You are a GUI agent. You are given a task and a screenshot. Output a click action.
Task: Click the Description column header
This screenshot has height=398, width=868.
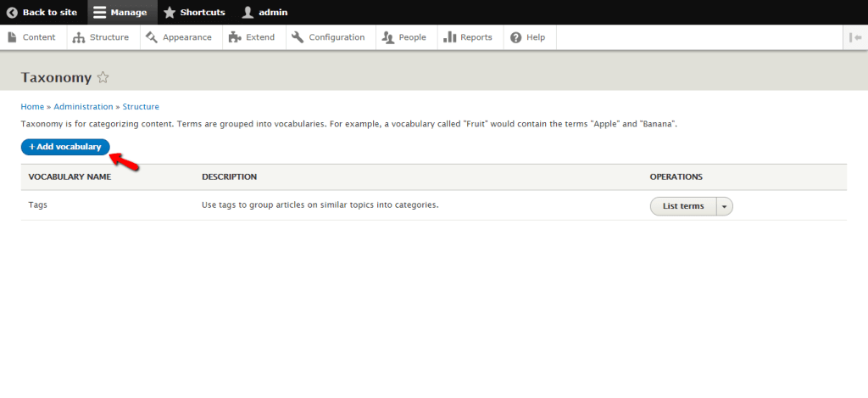(229, 177)
